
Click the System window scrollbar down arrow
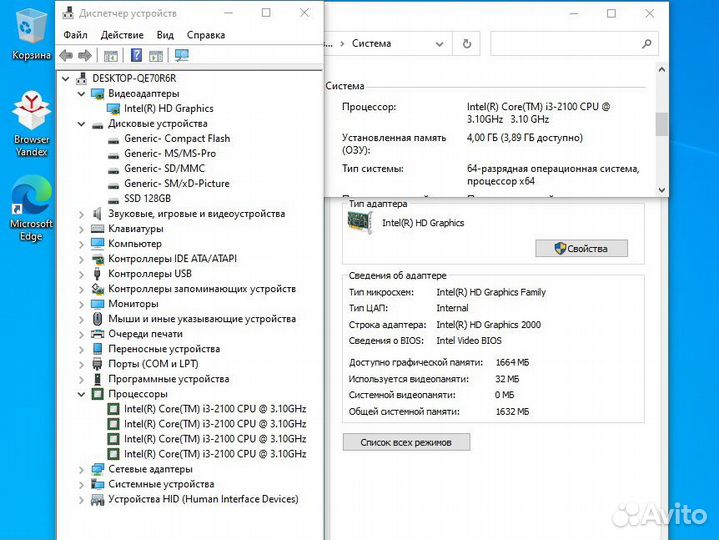[661, 190]
